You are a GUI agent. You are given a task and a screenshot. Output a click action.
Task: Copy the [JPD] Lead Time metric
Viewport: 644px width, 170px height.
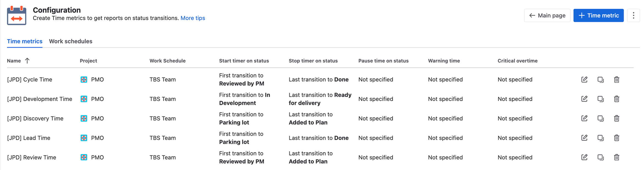601,138
